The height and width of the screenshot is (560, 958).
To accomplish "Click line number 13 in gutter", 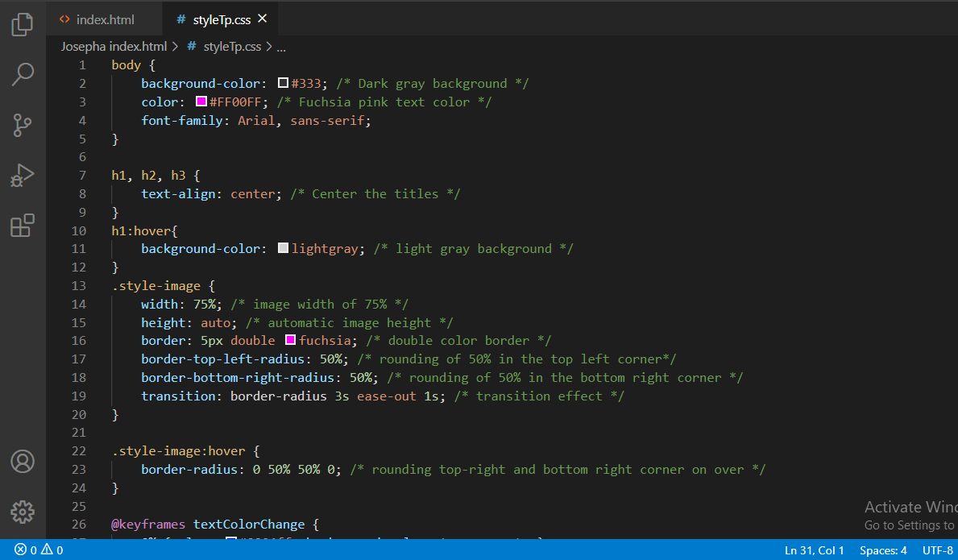I will point(79,286).
